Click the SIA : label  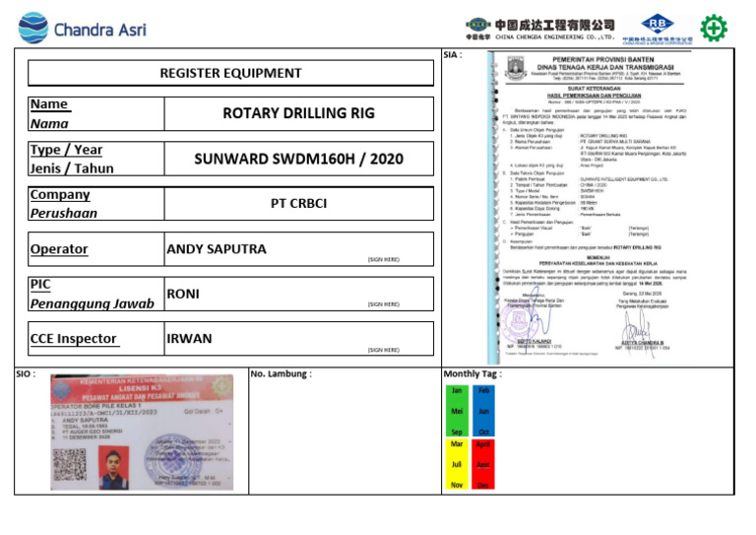[x=453, y=55]
